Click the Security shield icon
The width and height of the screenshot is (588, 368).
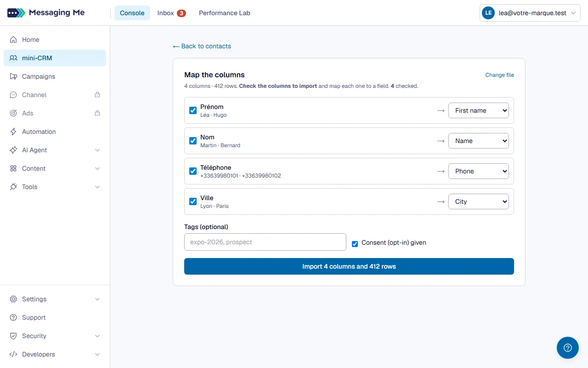[13, 336]
